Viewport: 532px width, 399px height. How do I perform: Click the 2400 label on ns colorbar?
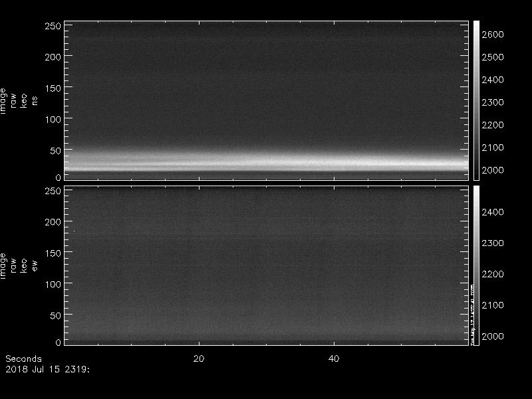coord(493,80)
